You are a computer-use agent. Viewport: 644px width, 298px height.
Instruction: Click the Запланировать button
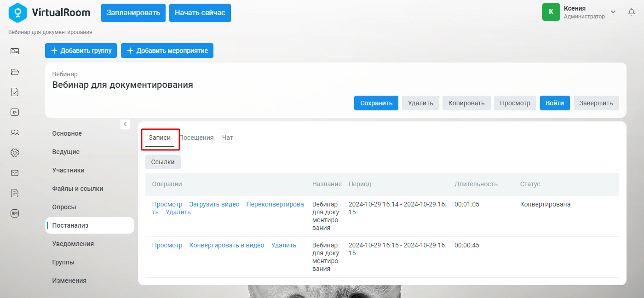(133, 12)
